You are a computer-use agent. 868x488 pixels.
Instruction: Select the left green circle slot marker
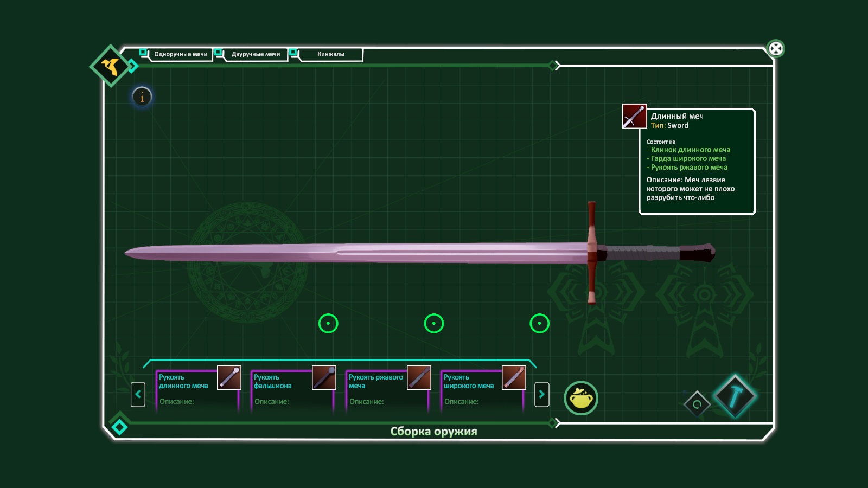point(328,324)
